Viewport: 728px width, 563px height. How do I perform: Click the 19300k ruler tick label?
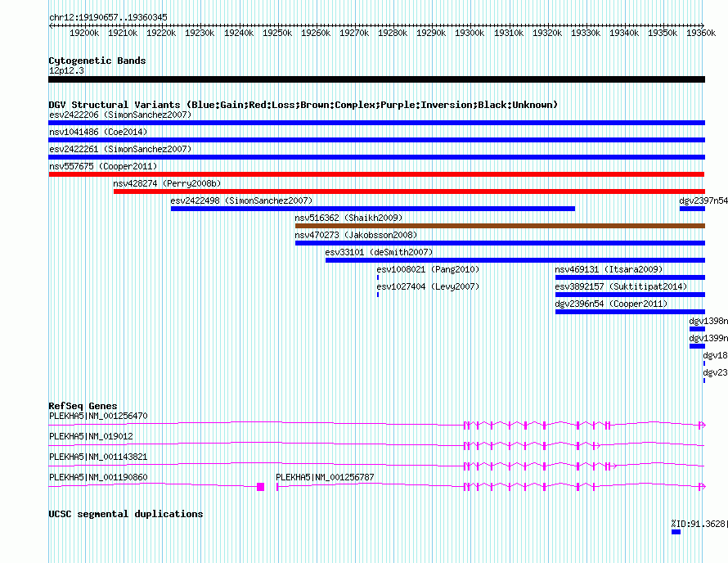(470, 33)
